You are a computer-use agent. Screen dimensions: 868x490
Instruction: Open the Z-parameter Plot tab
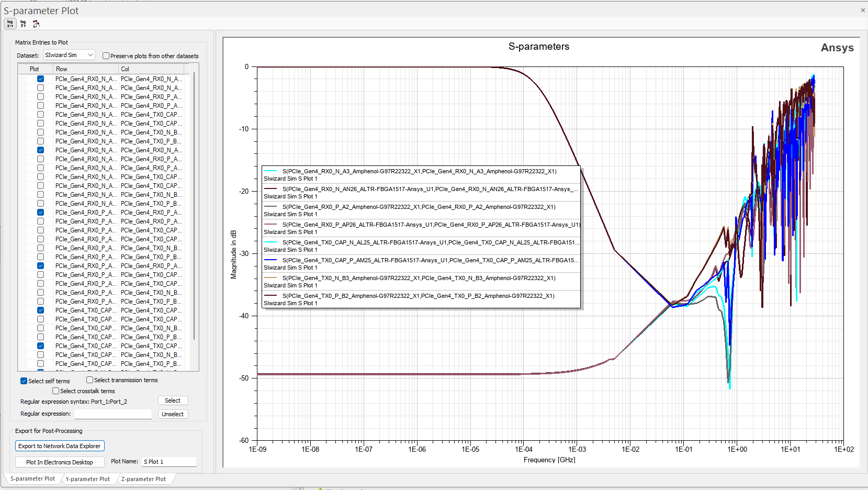tap(144, 478)
